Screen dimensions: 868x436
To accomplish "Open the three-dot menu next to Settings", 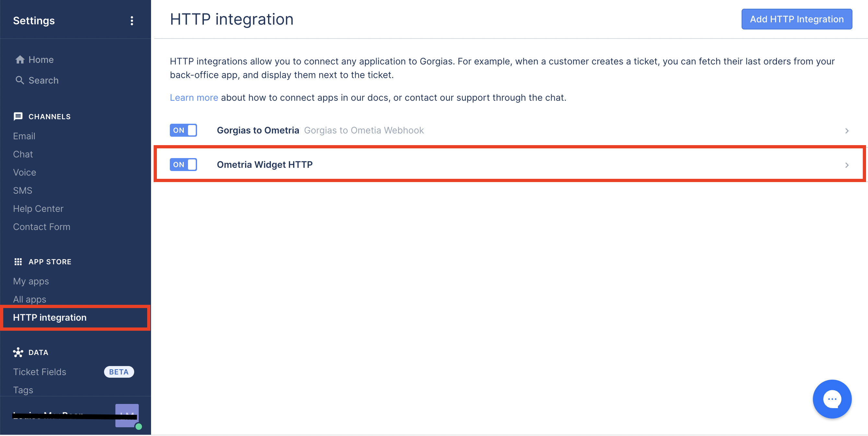I will [x=132, y=21].
